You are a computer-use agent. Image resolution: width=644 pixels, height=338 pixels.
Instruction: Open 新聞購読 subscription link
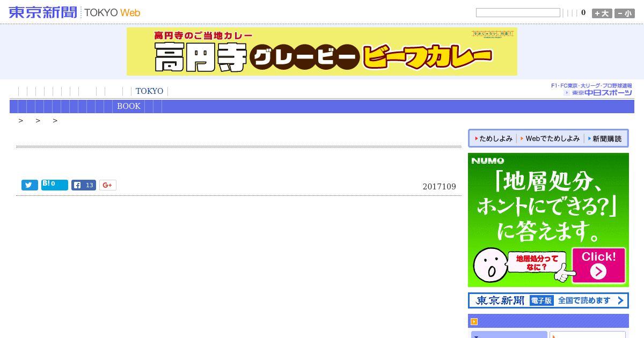click(605, 138)
